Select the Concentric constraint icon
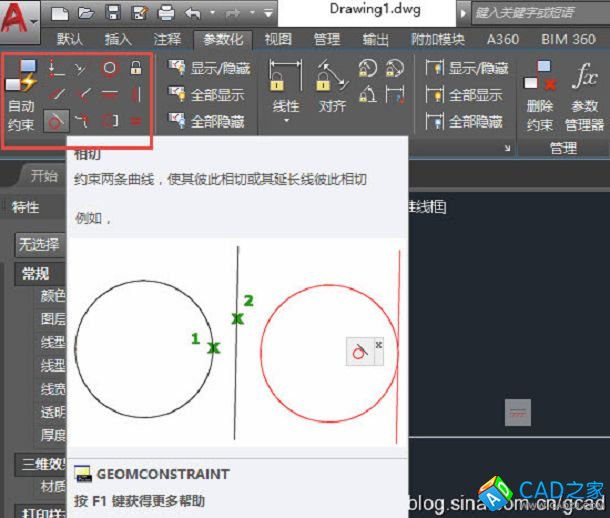Viewport: 610px width, 518px height. pyautogui.click(x=109, y=69)
